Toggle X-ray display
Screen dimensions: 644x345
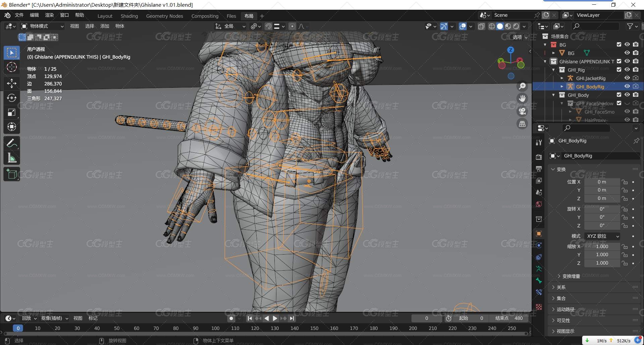click(481, 26)
